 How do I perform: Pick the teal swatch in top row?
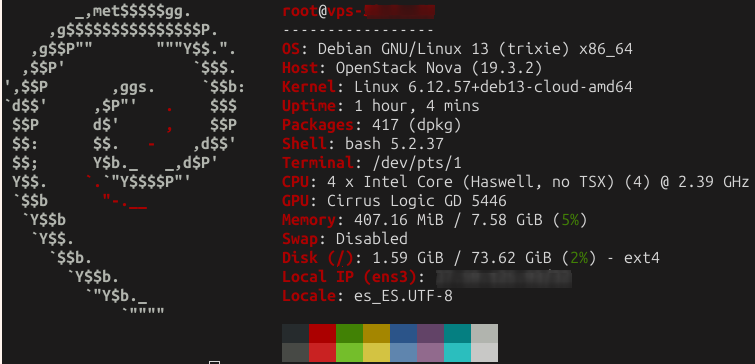(457, 333)
